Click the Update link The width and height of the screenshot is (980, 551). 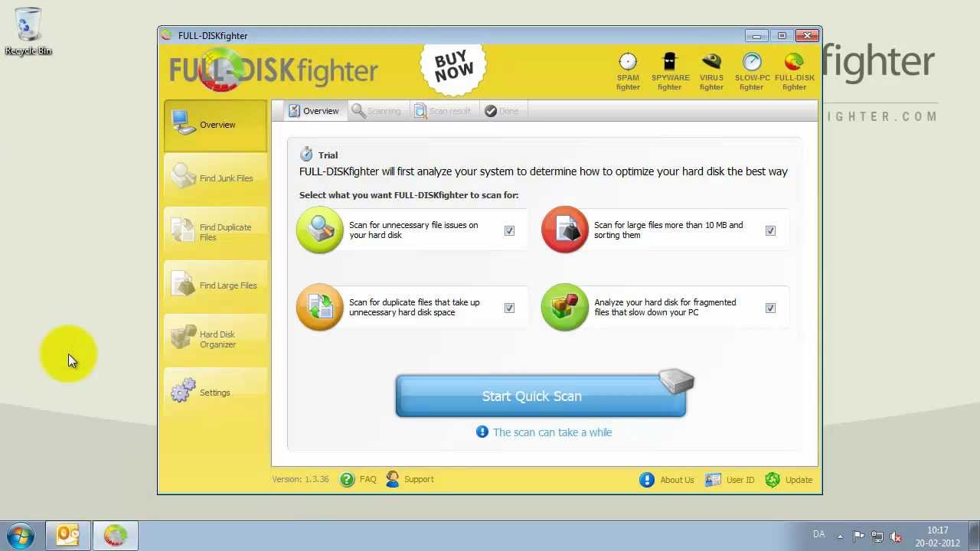click(x=799, y=480)
